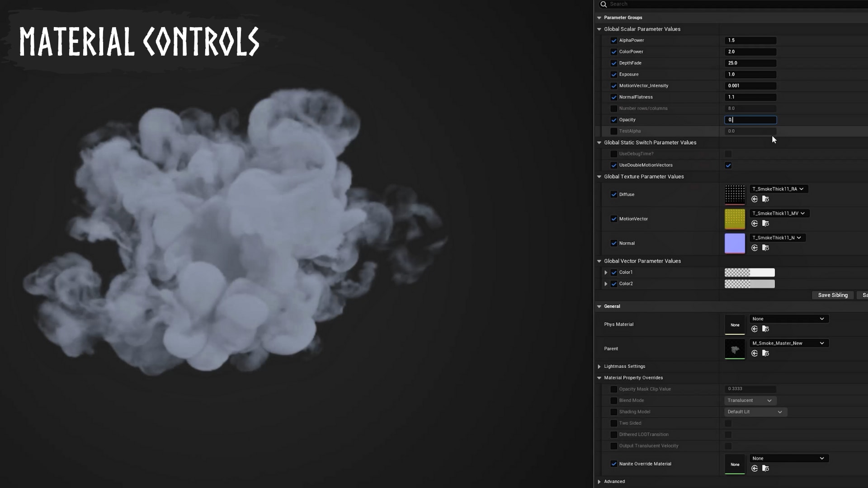Click the use-selected-asset icon for Nanite Override Material

[x=755, y=469]
